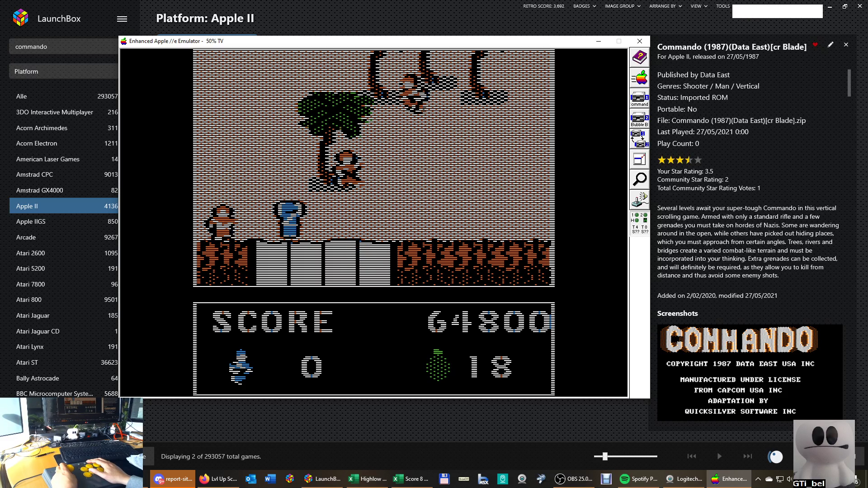This screenshot has height=488, width=868.
Task: Select disk drive 1 Commando icon
Action: pyautogui.click(x=639, y=99)
